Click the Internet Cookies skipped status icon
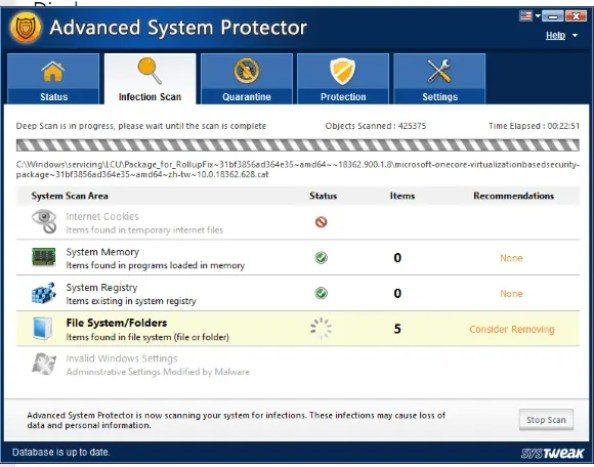Image resolution: width=594 pixels, height=467 pixels. pyautogui.click(x=321, y=222)
